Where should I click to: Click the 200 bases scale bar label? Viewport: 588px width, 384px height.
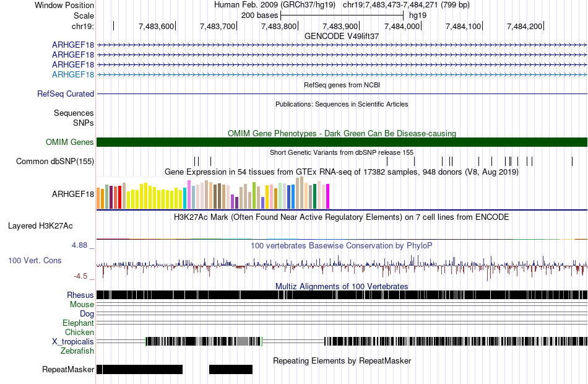click(259, 15)
